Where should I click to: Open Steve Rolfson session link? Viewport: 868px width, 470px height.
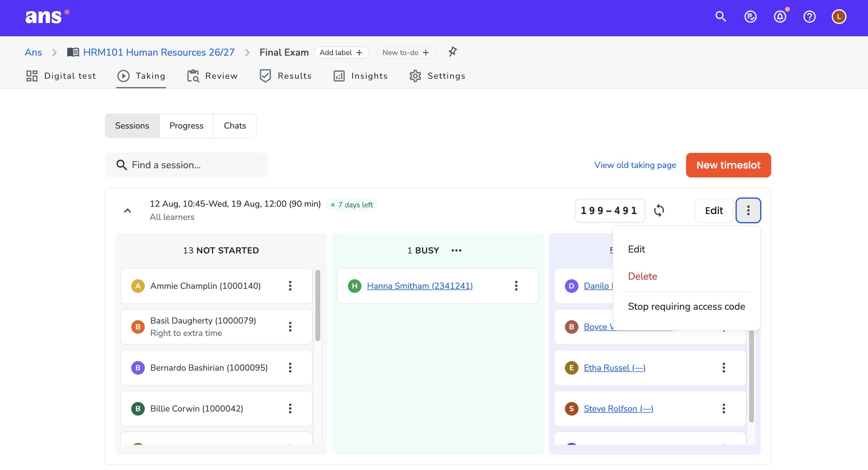(x=619, y=408)
